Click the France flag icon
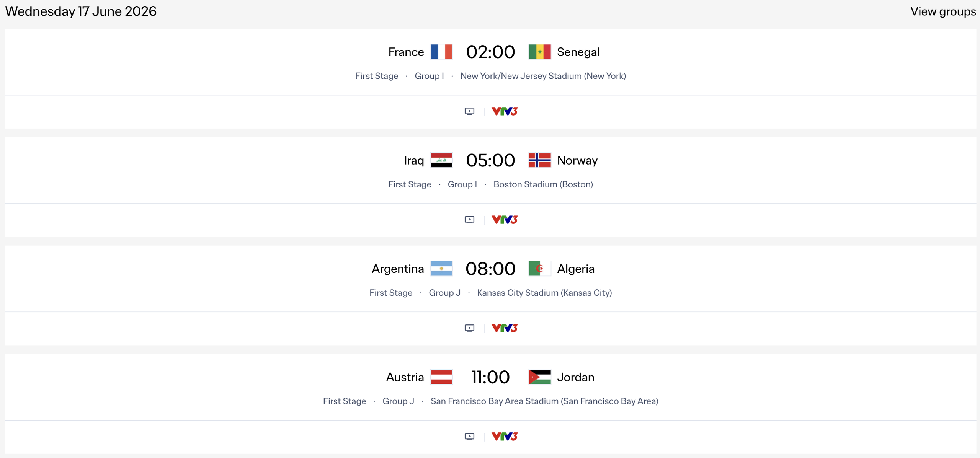Screen dimensions: 980x458 (442, 51)
